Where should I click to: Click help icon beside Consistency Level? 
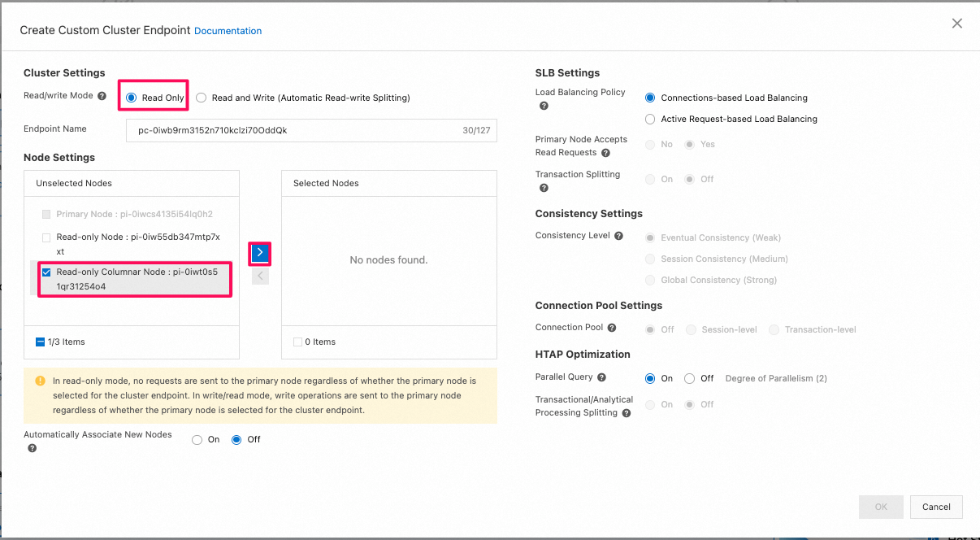619,236
